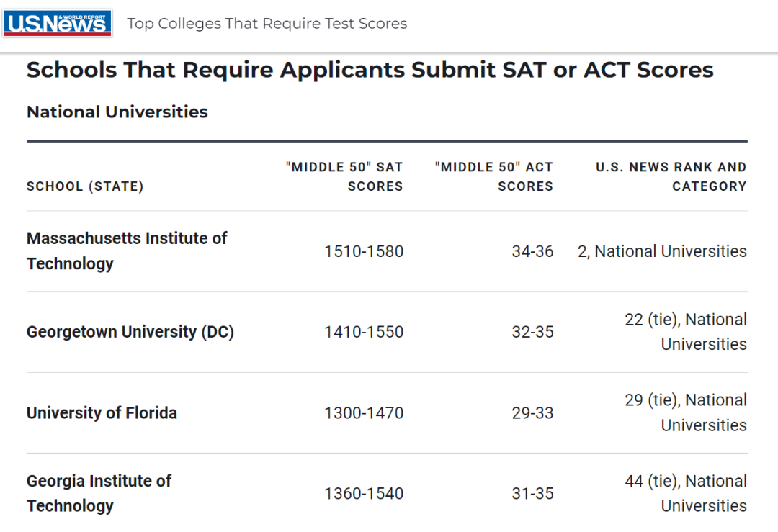Click the U.S. News logo icon
This screenshot has width=778, height=532.
click(x=57, y=23)
